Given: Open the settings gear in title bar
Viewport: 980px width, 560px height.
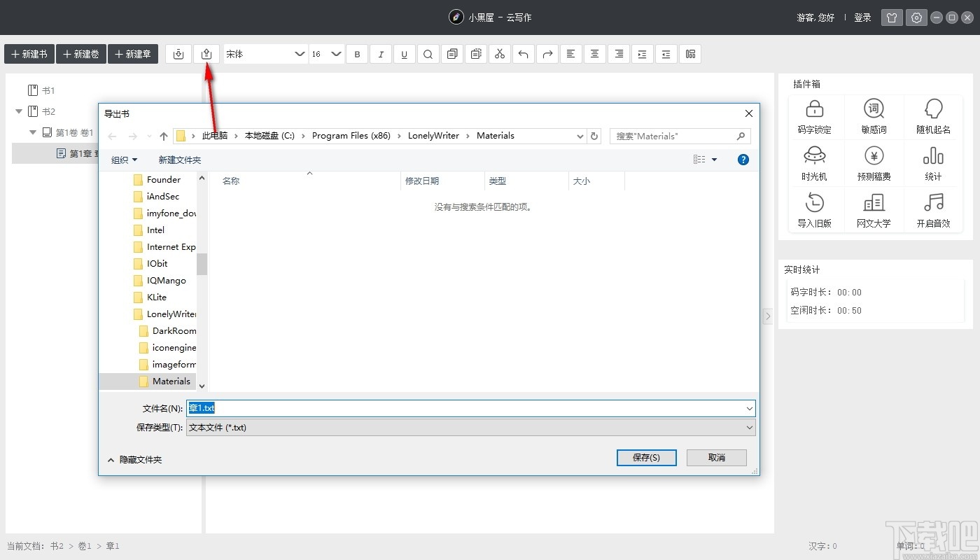Looking at the screenshot, I should [916, 17].
